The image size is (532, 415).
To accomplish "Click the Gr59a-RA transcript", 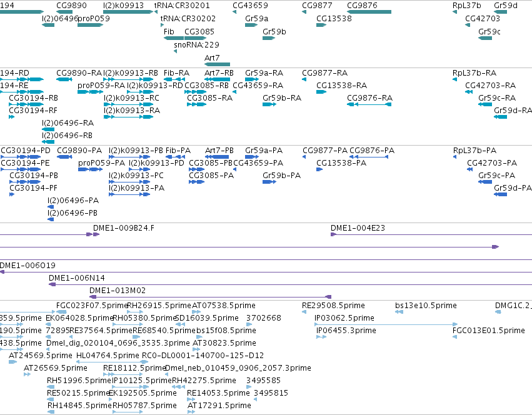I will (x=252, y=79).
